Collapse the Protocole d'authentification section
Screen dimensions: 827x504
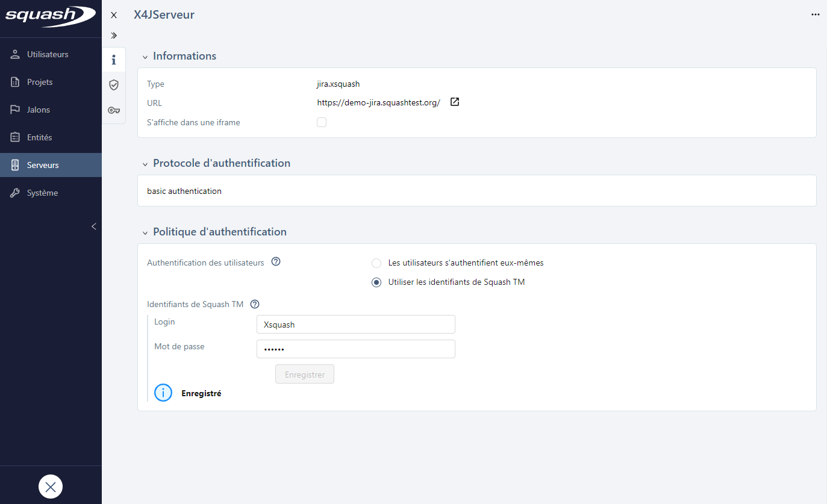point(145,163)
